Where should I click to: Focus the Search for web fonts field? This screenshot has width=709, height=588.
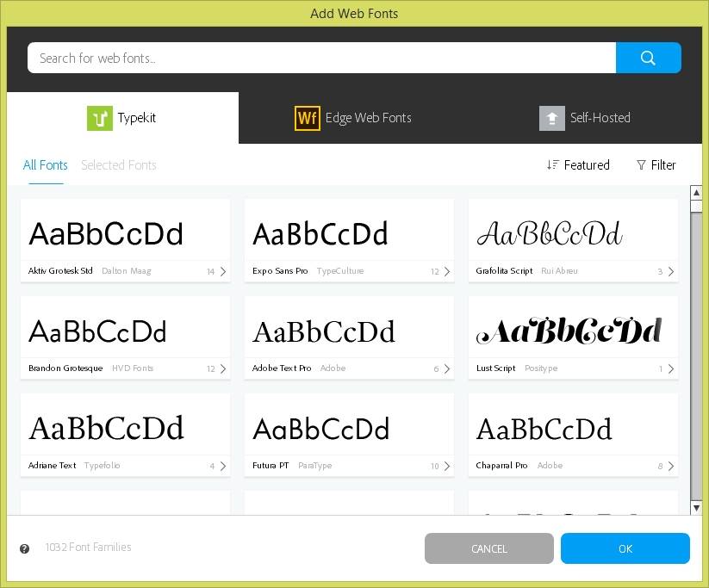[x=321, y=58]
